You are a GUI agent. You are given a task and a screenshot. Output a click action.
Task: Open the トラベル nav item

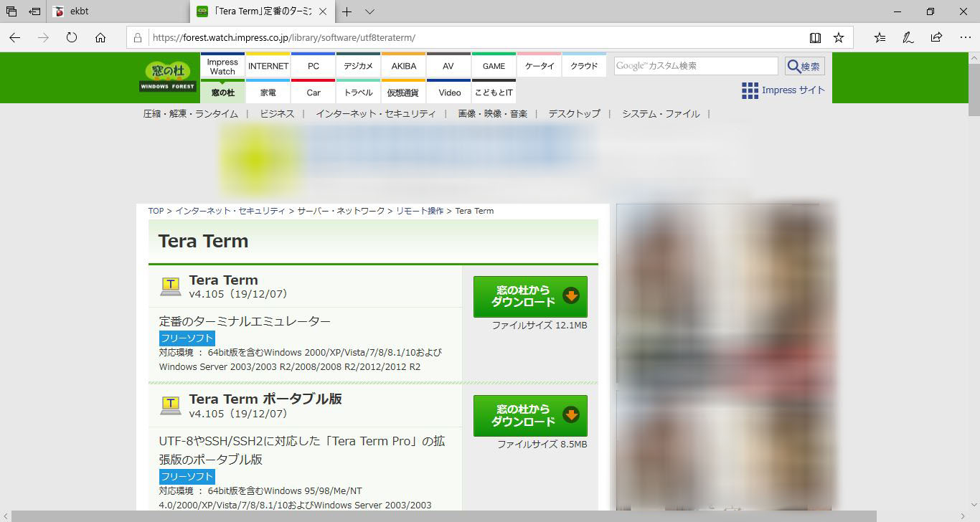point(358,92)
